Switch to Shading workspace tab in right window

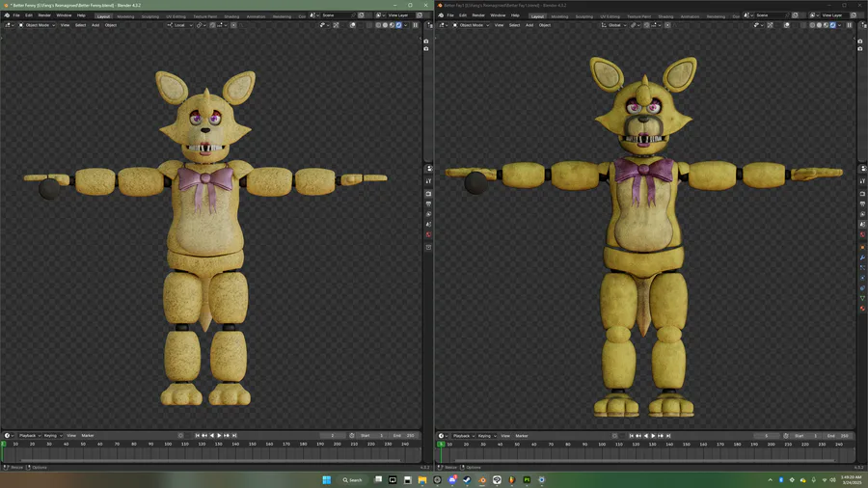point(665,16)
